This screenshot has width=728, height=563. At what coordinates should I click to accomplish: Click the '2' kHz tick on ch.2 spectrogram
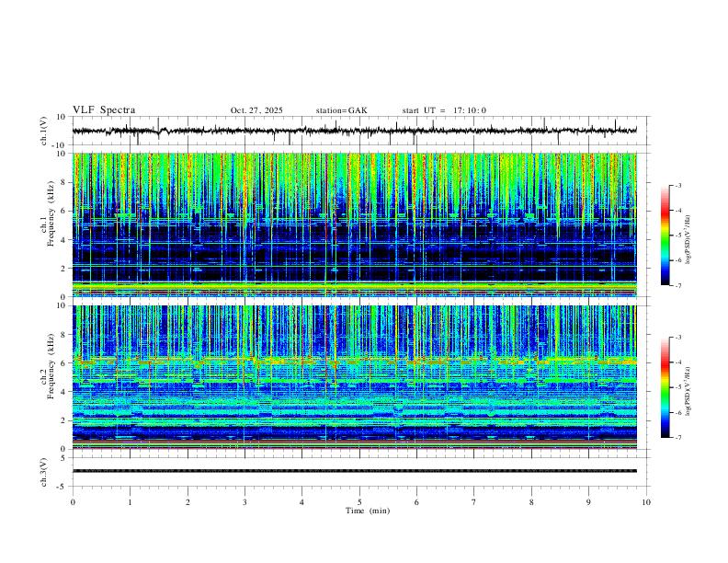(64, 420)
